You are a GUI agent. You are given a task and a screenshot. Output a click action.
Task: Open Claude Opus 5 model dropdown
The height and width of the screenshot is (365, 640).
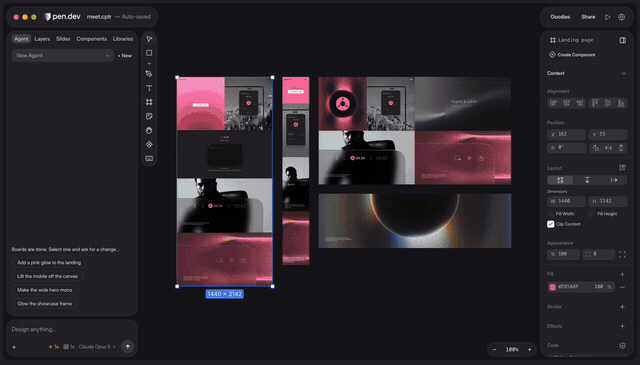coord(97,347)
